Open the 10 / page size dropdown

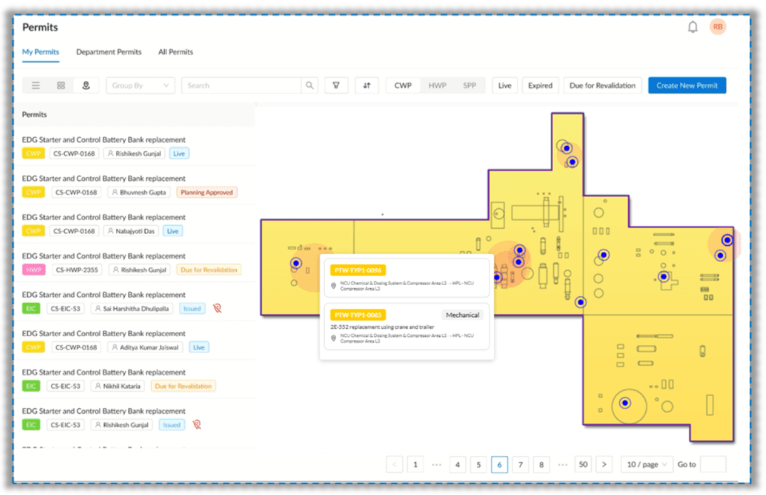click(645, 465)
